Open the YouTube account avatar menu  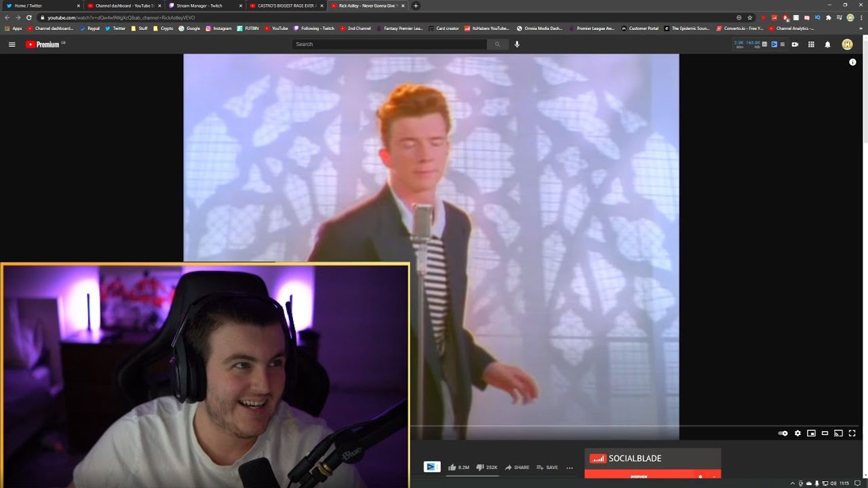pyautogui.click(x=847, y=44)
